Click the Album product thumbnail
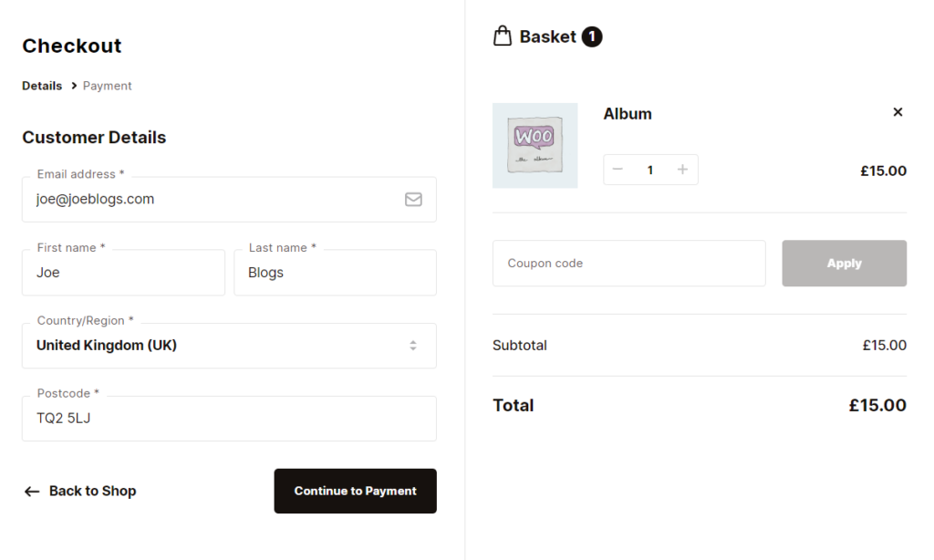The width and height of the screenshot is (934, 560). coord(534,145)
